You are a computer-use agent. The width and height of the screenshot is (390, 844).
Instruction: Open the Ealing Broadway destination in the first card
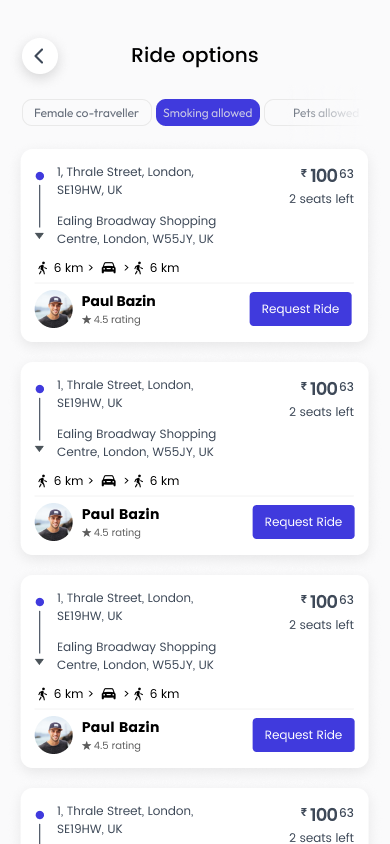click(x=137, y=230)
